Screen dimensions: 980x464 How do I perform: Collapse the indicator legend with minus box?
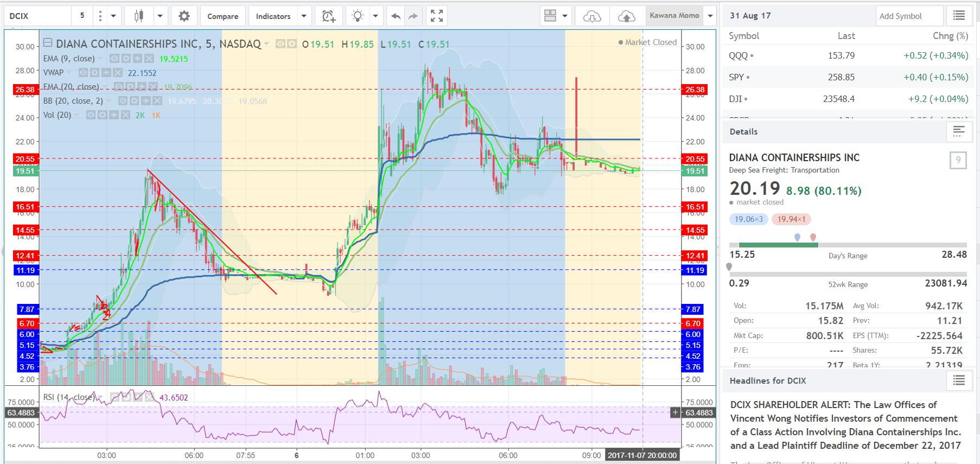[48, 43]
